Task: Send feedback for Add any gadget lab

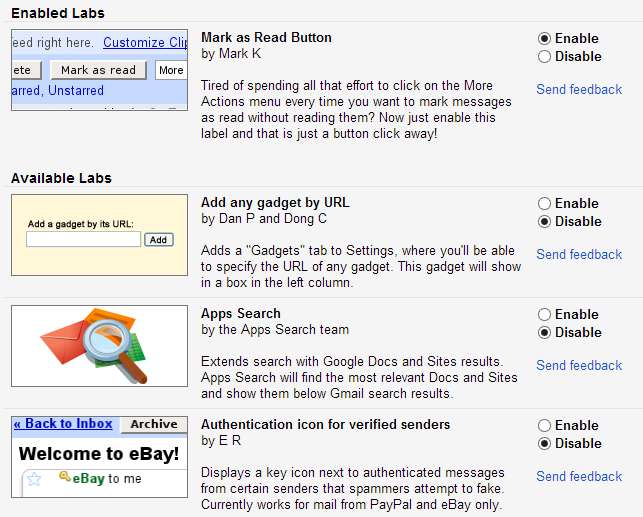Action: coord(579,255)
